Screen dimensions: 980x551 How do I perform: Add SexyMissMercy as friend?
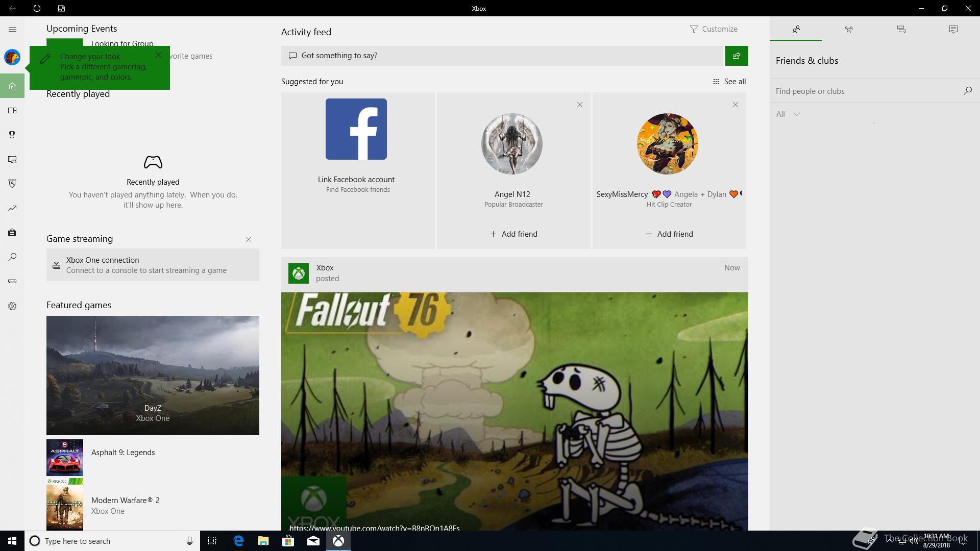(x=669, y=234)
